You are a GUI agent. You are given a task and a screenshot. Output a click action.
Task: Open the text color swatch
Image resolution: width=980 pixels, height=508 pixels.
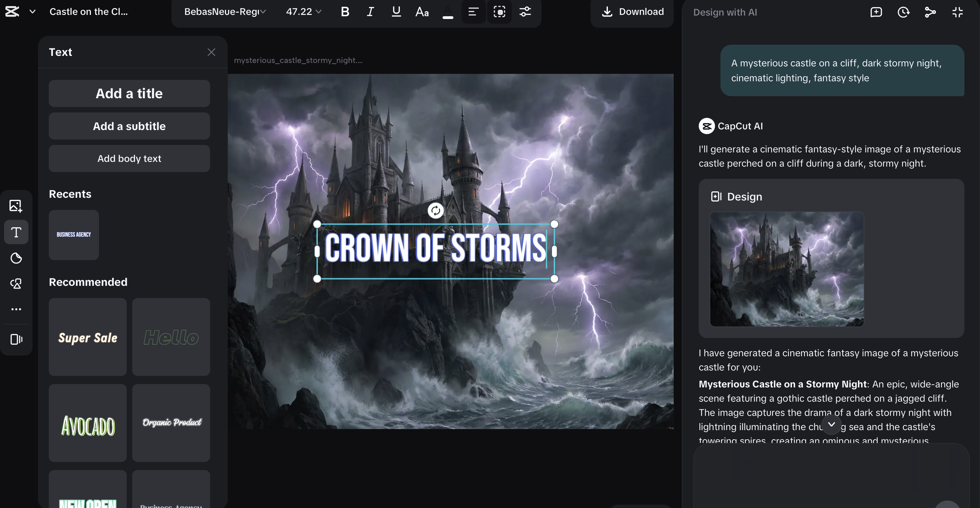click(448, 12)
